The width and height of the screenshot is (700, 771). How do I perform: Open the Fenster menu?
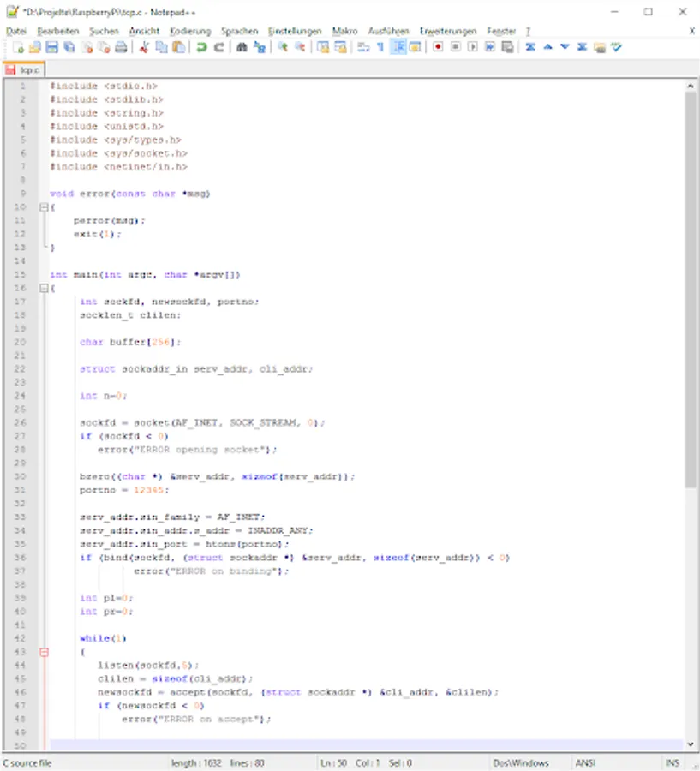[501, 31]
